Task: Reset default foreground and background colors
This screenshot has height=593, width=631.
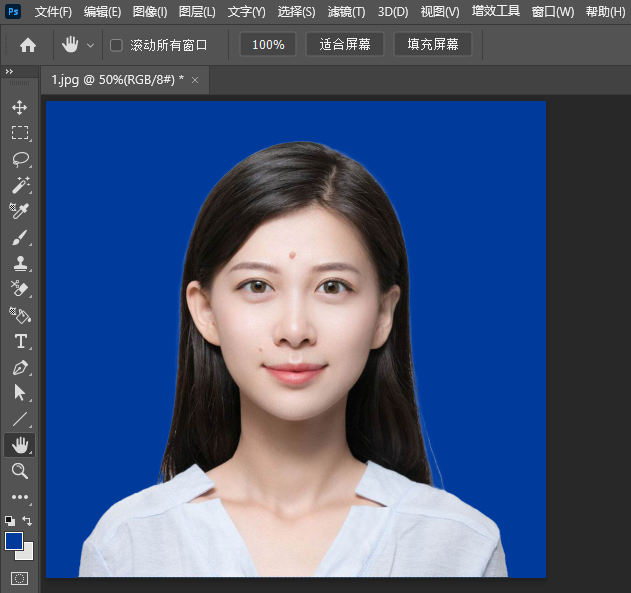Action: (x=10, y=521)
